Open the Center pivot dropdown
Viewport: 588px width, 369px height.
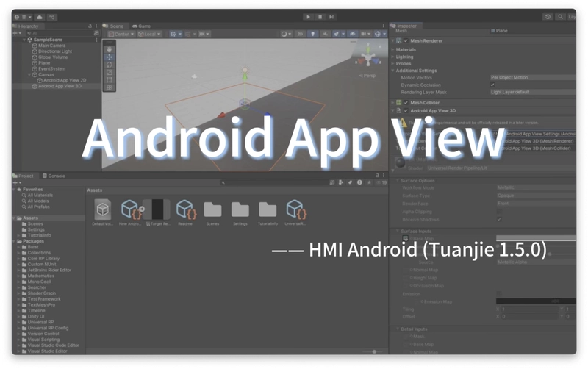pyautogui.click(x=121, y=34)
